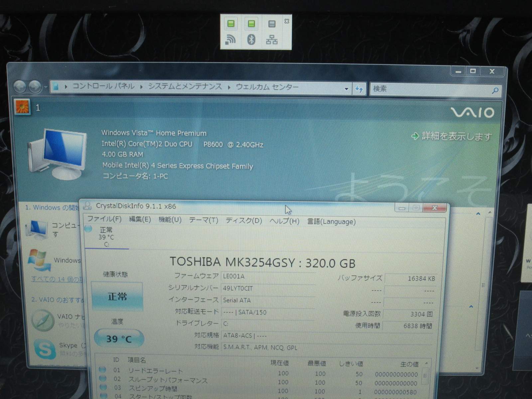Open the VAIO ナビ item
The height and width of the screenshot is (399, 532).
coord(57,320)
